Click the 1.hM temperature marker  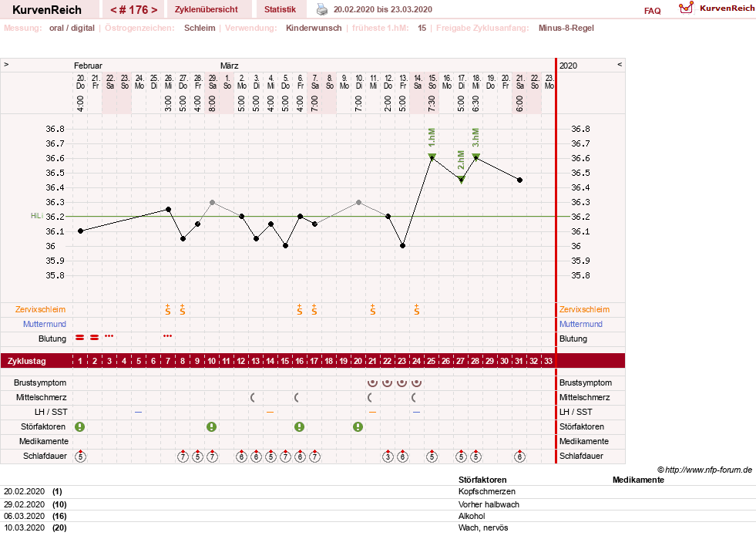click(x=432, y=157)
